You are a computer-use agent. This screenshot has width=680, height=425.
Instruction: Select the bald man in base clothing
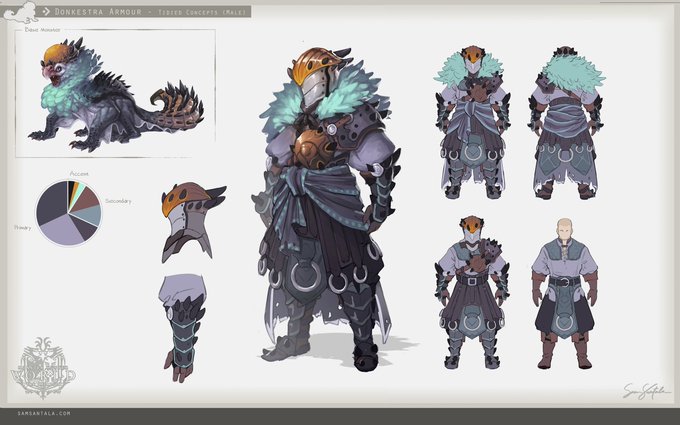pos(565,294)
